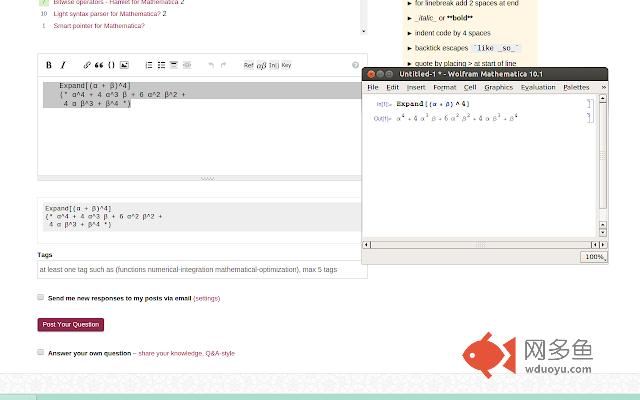Click the Ref toolbar button

[248, 65]
